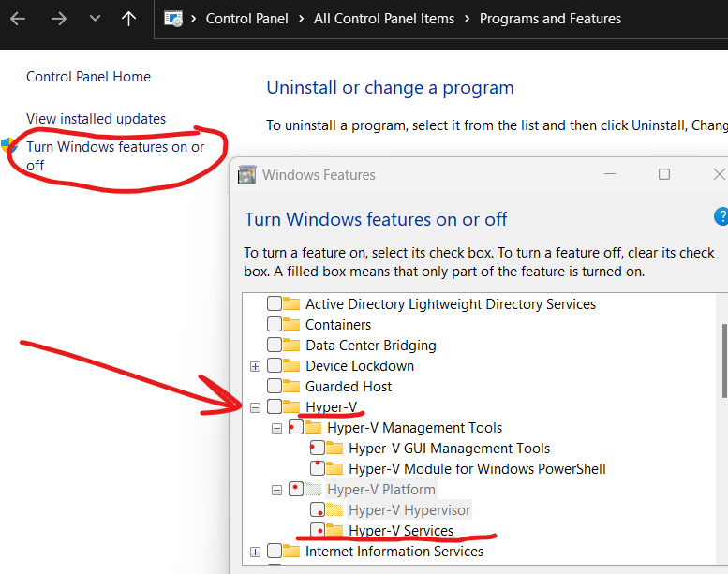The image size is (728, 574).
Task: Check the Hyper-V Hypervisor box
Action: 318,509
